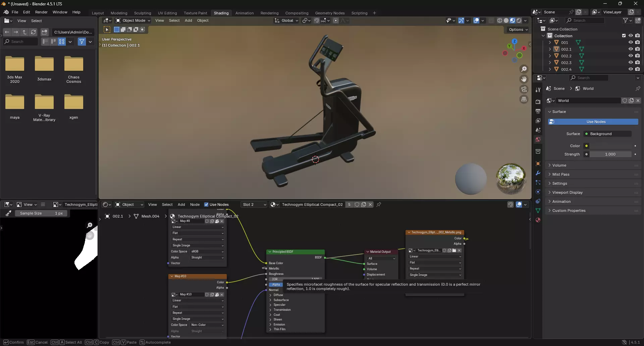
Task: Toggle Use Nodes checkbox in node editor
Action: click(x=206, y=205)
